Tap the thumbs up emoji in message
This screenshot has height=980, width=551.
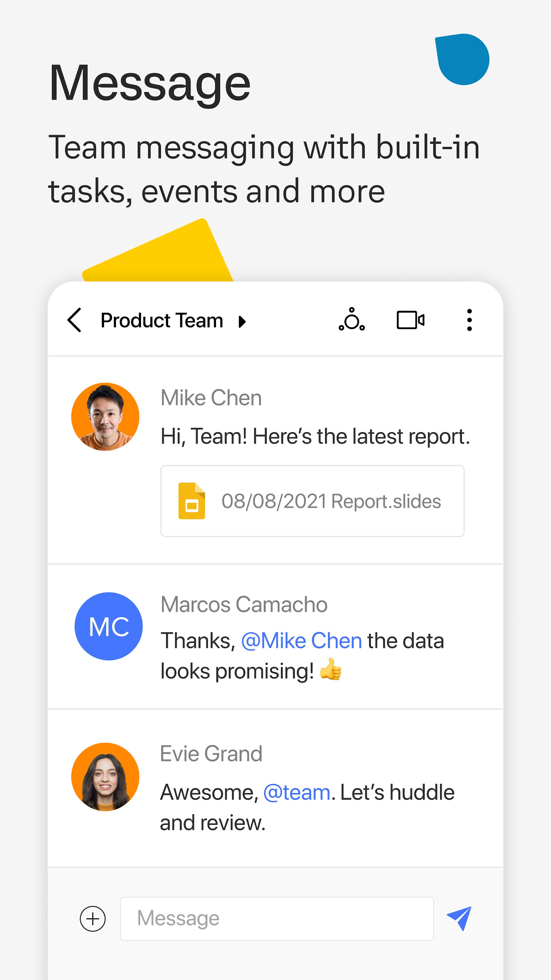330,669
